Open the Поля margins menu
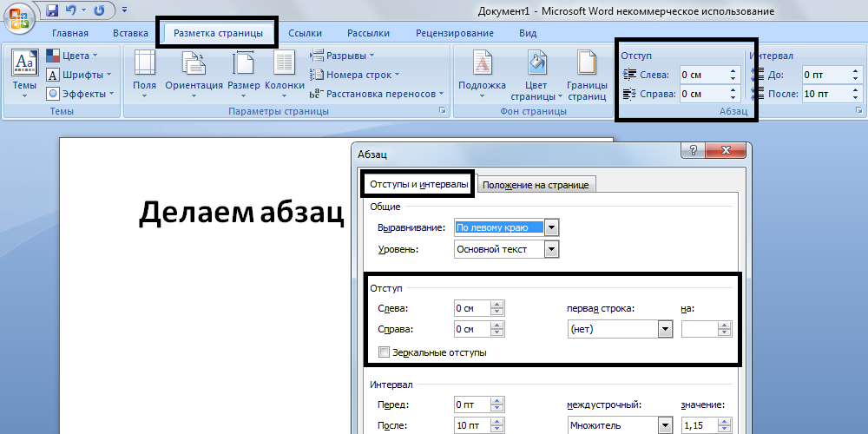 (144, 74)
